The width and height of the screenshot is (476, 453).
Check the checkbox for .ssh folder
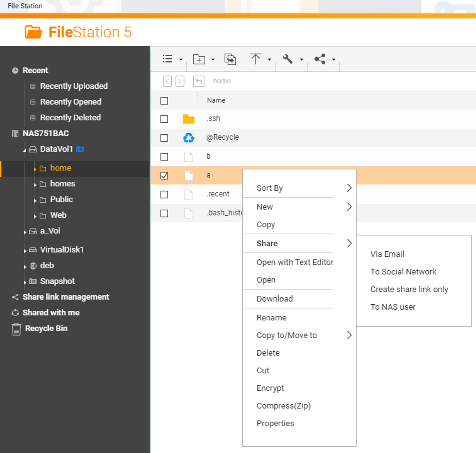click(x=164, y=119)
